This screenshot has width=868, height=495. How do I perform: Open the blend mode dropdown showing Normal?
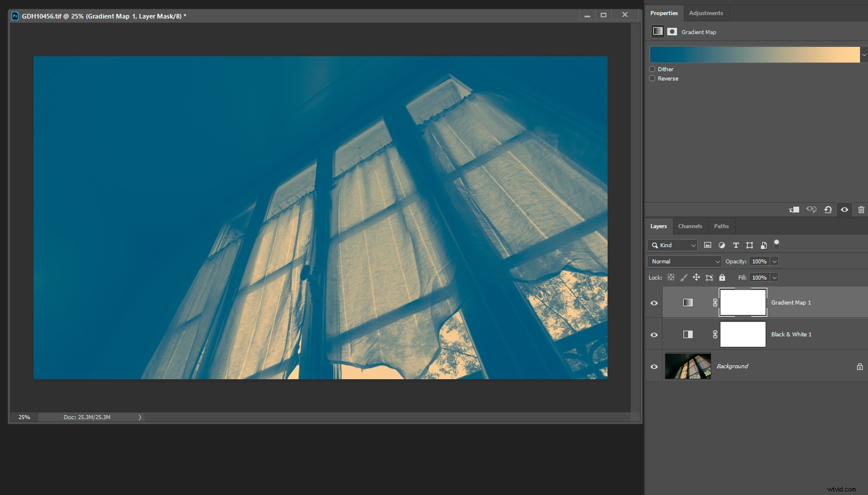pos(683,261)
